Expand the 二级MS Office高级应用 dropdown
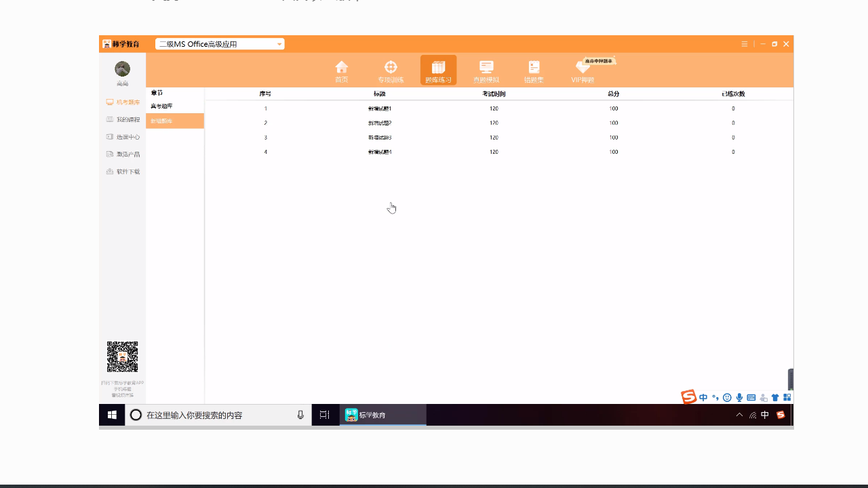868x488 pixels. (x=279, y=44)
